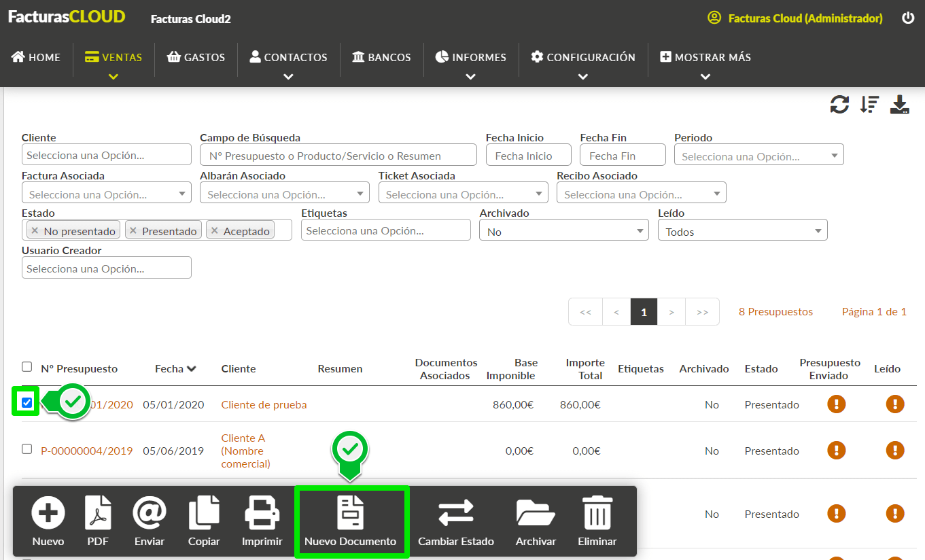925x560 pixels.
Task: Remove the Presentado status tag
Action: pyautogui.click(x=133, y=230)
